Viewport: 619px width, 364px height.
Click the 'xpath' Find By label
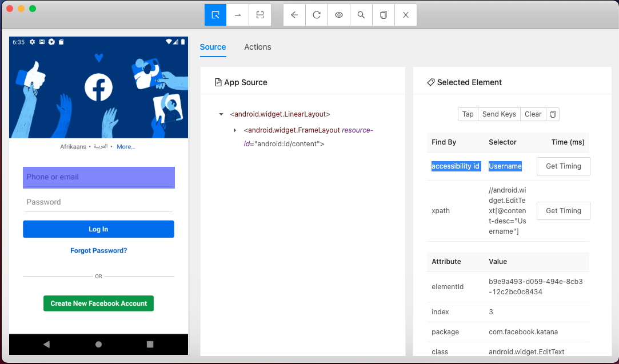[x=441, y=211]
